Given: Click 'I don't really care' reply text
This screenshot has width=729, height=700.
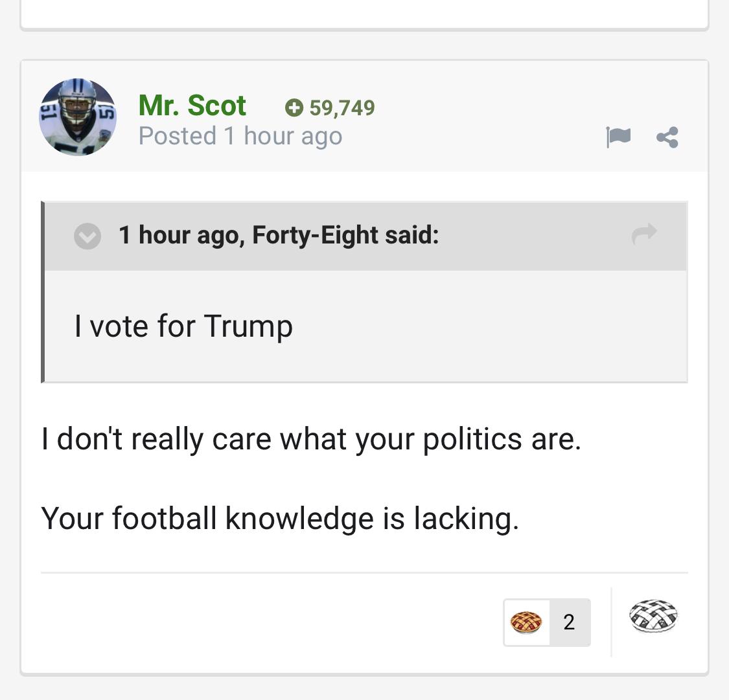Looking at the screenshot, I should 311,440.
